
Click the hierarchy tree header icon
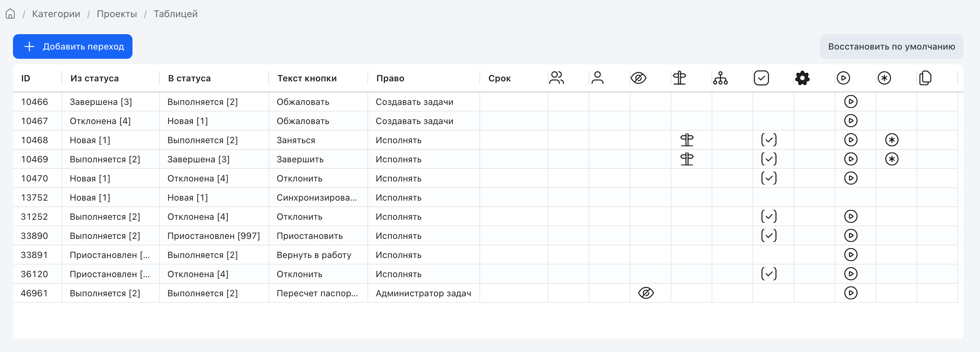click(720, 78)
